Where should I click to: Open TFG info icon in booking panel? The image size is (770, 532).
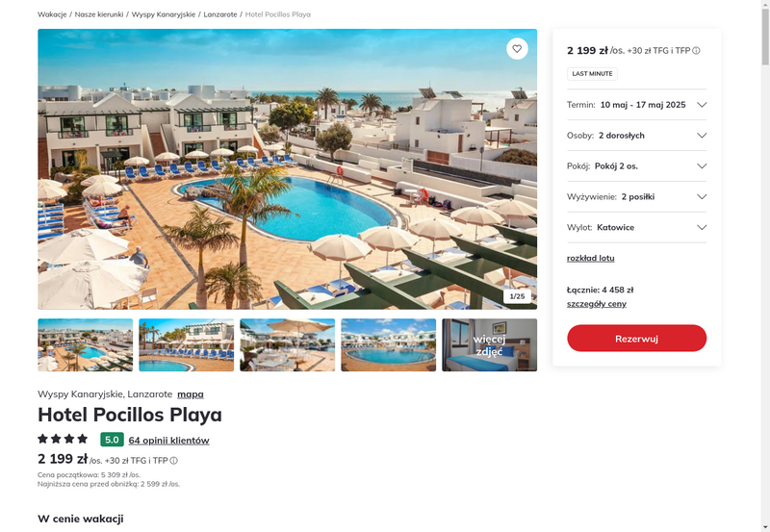click(696, 51)
